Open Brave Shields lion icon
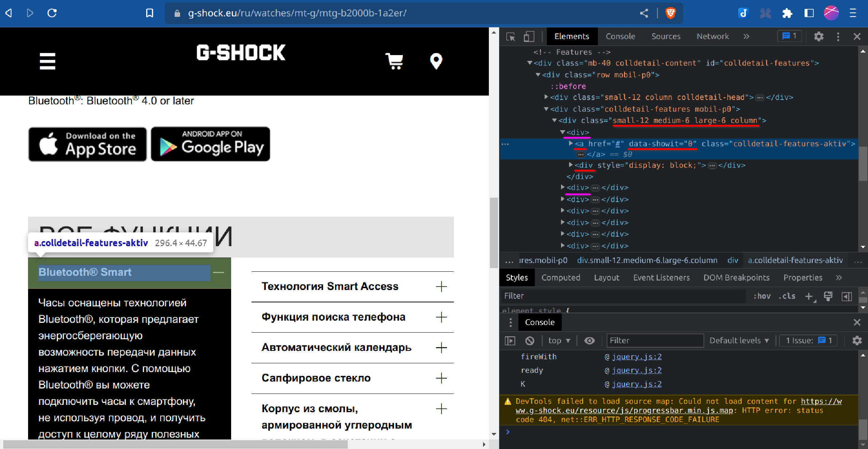868x449 pixels. [670, 13]
